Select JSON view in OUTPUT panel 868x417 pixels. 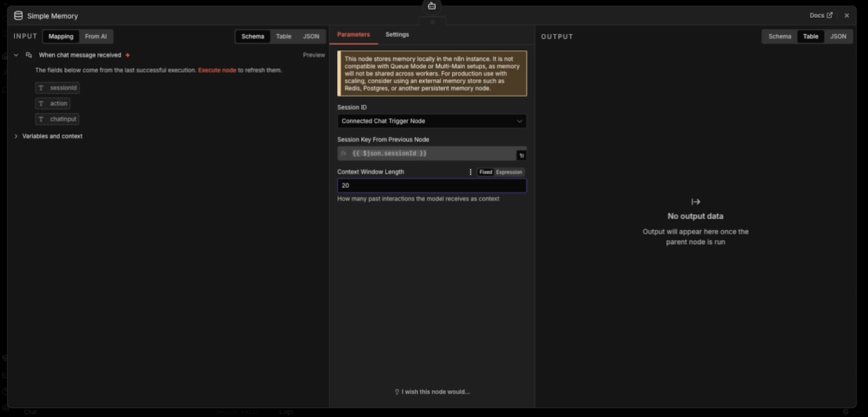pyautogui.click(x=838, y=36)
